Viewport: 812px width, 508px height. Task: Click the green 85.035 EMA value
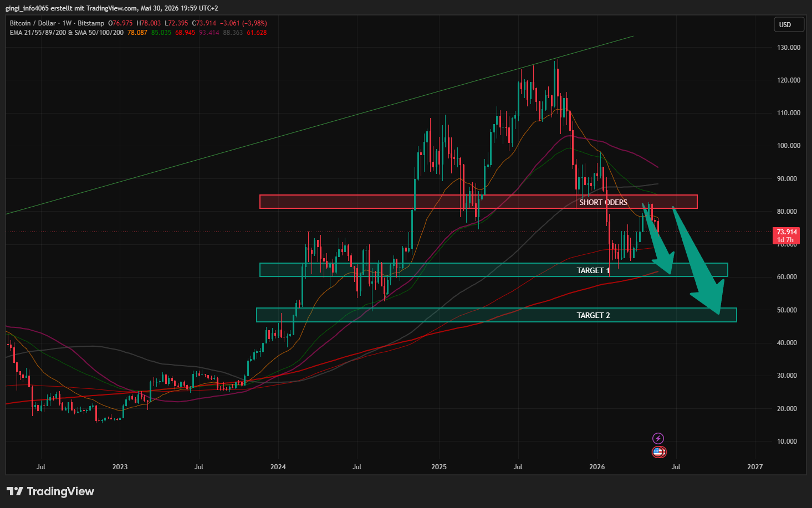coord(161,33)
